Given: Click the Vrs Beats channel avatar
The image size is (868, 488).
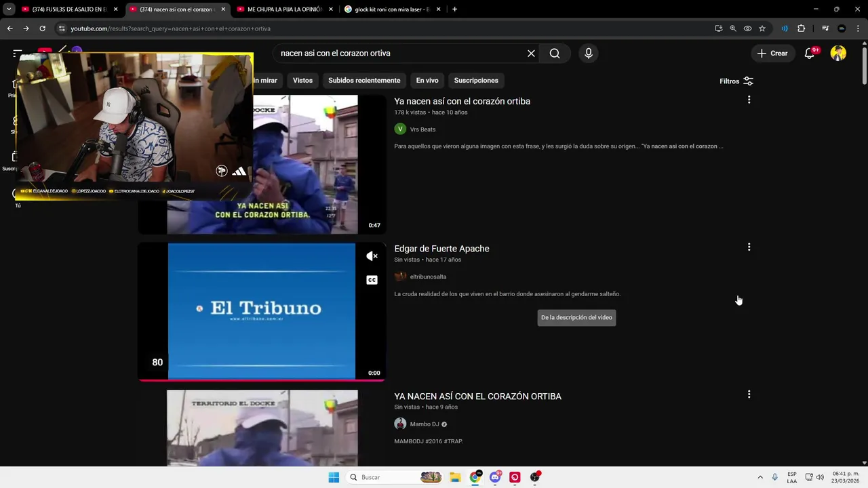Looking at the screenshot, I should (400, 129).
